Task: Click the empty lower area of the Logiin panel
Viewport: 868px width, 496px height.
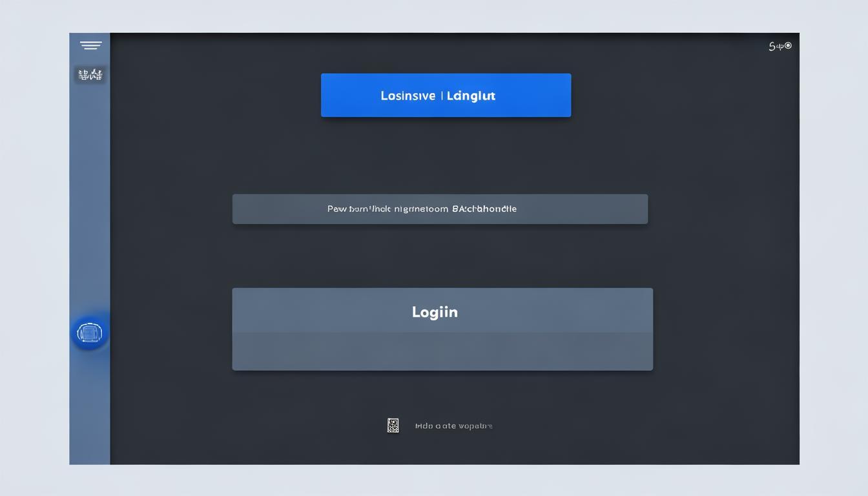Action: click(442, 352)
